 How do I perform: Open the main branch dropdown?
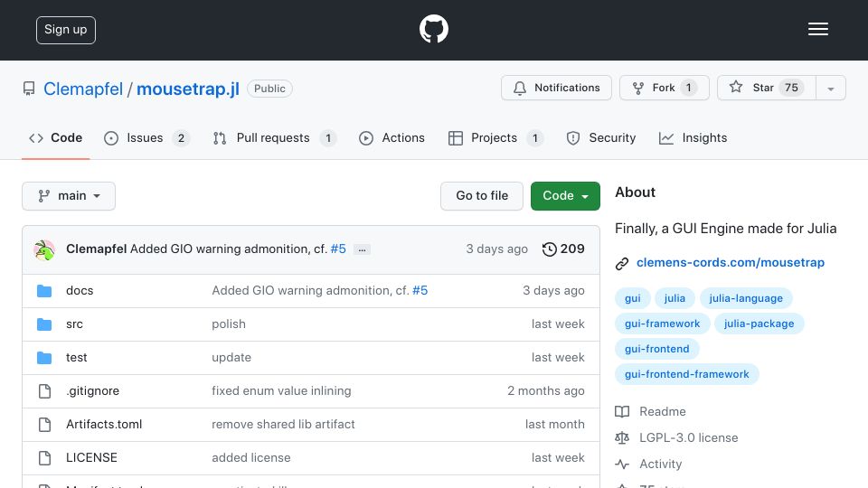(x=69, y=196)
